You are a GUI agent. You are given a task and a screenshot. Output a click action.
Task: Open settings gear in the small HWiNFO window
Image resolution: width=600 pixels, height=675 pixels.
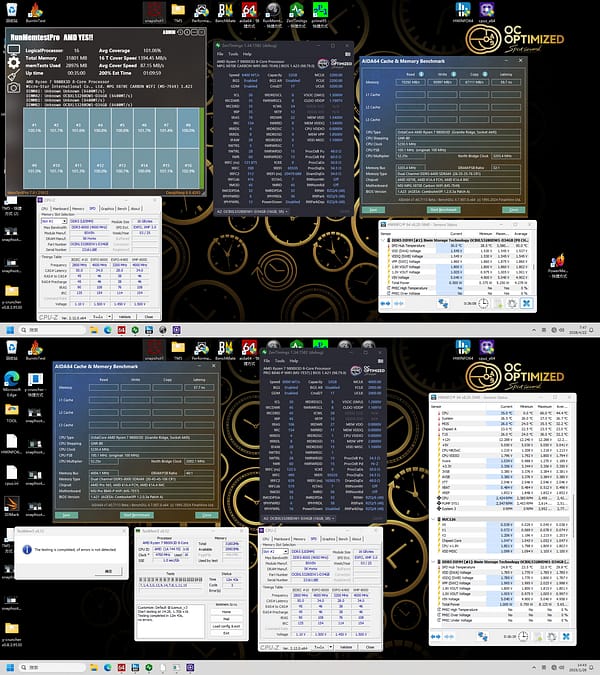(x=512, y=303)
